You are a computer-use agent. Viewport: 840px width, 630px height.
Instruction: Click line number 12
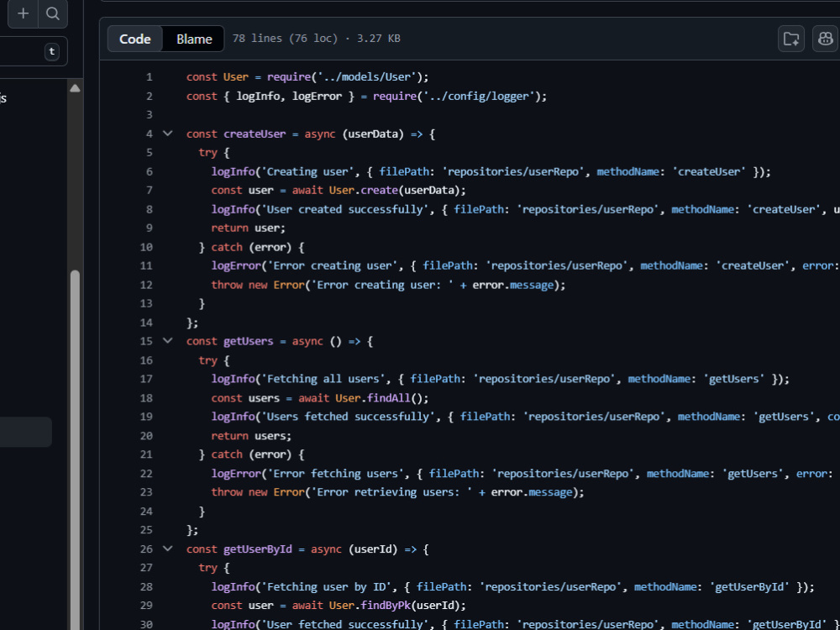click(146, 285)
